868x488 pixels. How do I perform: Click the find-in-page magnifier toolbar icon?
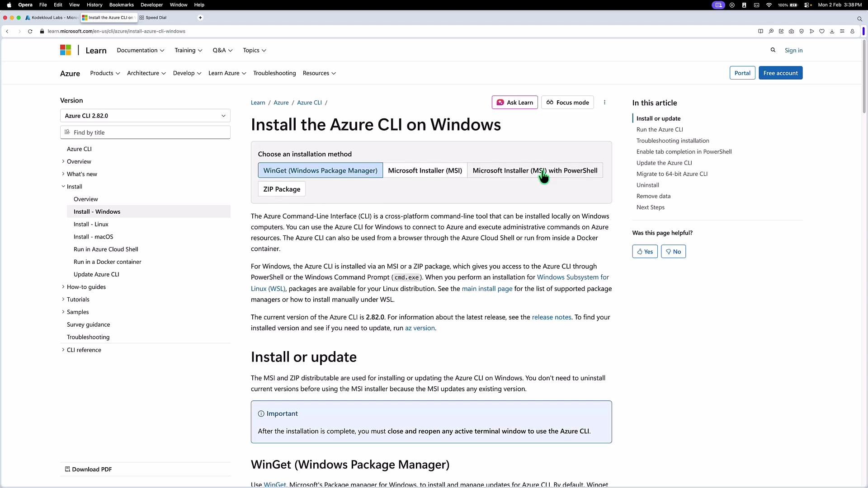point(771,31)
